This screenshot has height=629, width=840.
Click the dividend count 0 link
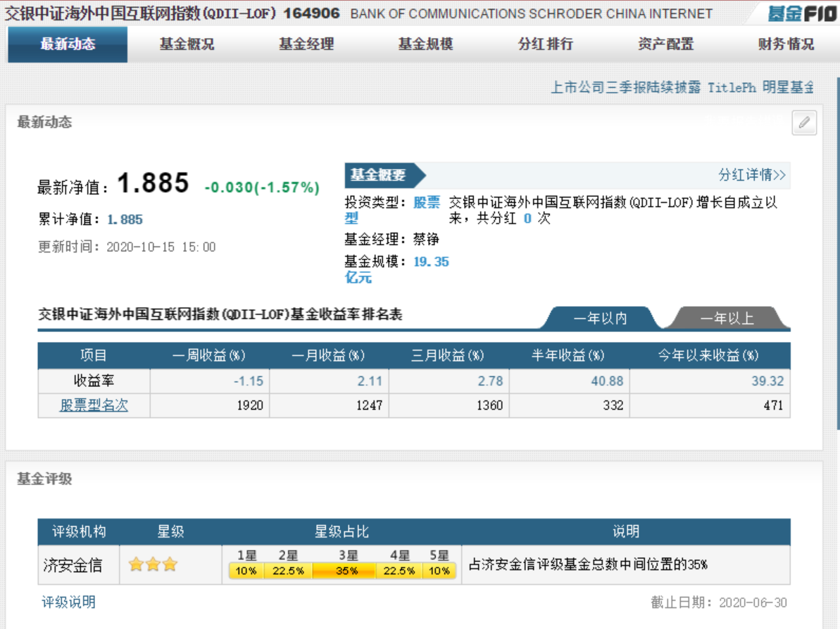527,218
